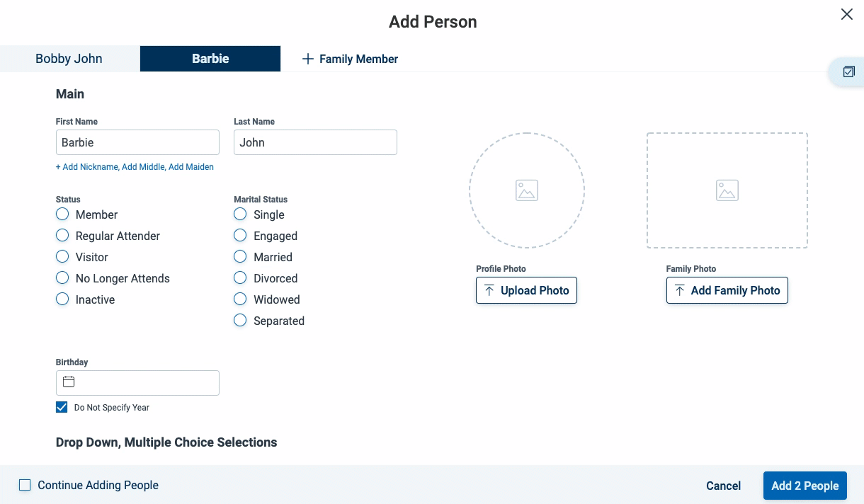Cancel adding the person

tap(724, 486)
